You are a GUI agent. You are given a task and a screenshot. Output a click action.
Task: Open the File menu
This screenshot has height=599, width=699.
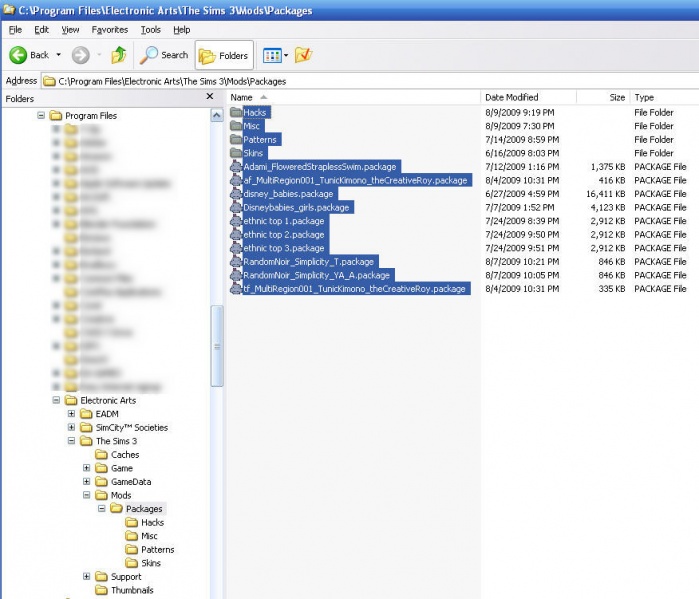15,30
